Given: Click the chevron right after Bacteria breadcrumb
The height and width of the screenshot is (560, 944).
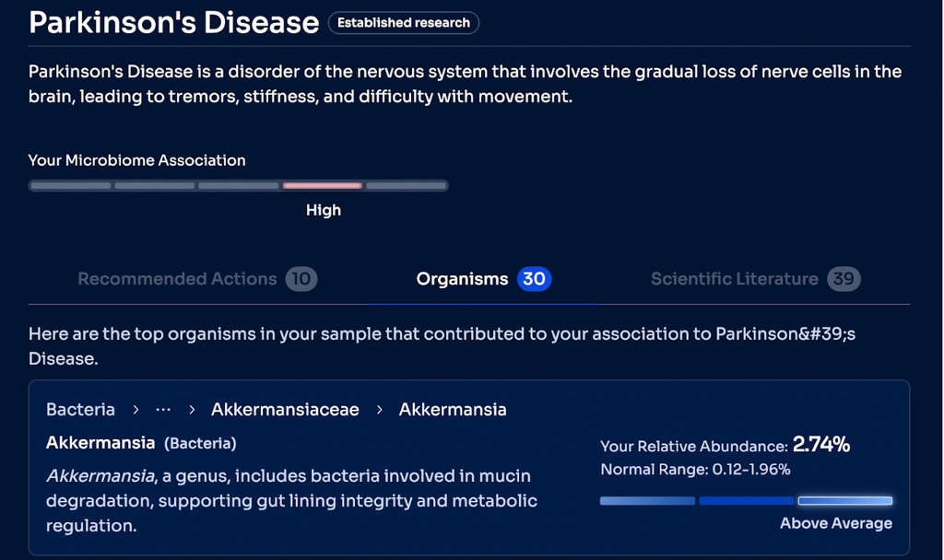Looking at the screenshot, I should click(x=136, y=409).
